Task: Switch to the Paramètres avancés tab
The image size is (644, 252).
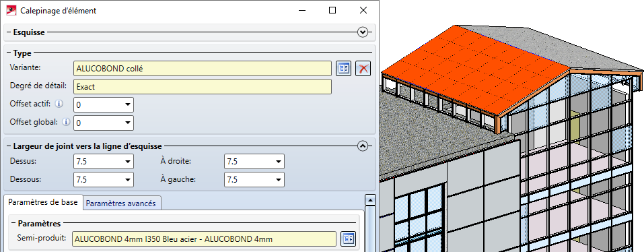Action: click(x=121, y=203)
